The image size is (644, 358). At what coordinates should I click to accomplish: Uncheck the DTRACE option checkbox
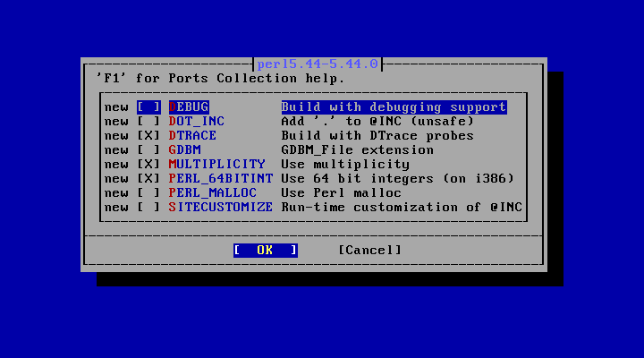[x=148, y=136]
